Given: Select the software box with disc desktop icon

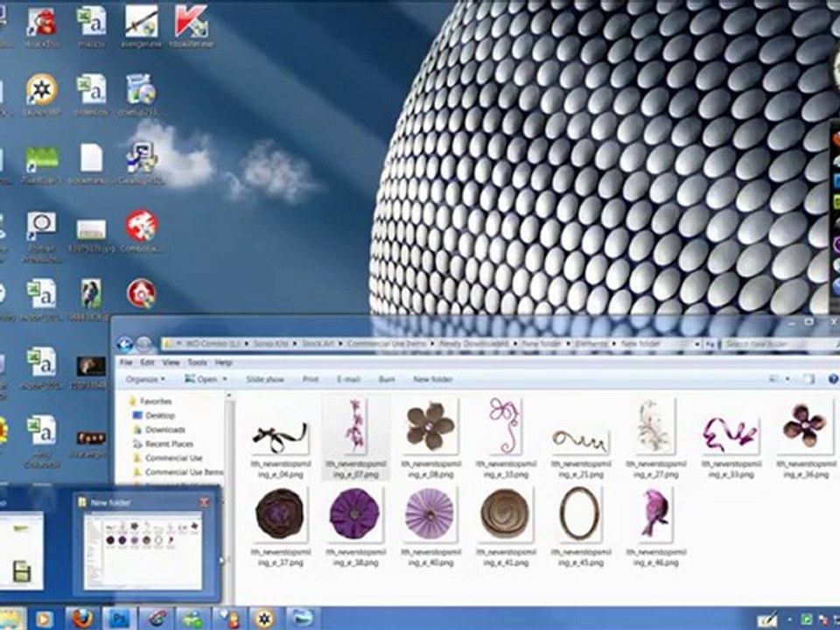Looking at the screenshot, I should (142, 95).
